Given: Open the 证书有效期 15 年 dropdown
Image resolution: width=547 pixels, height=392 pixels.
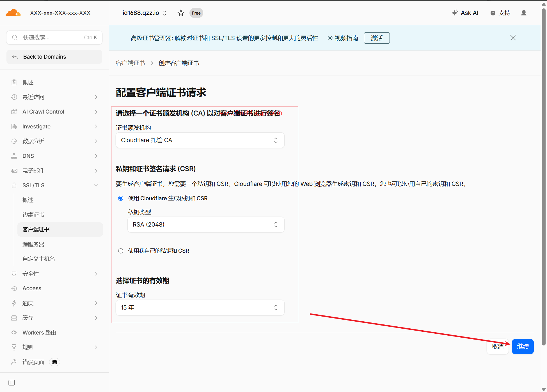Looking at the screenshot, I should (200, 308).
